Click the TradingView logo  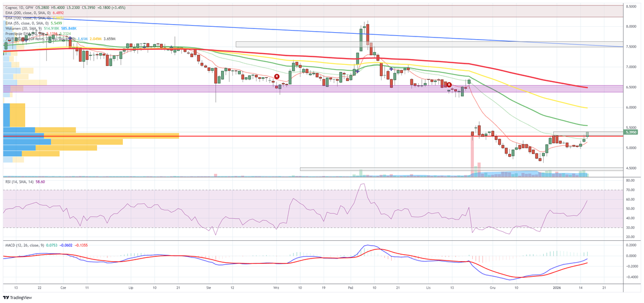(17, 298)
